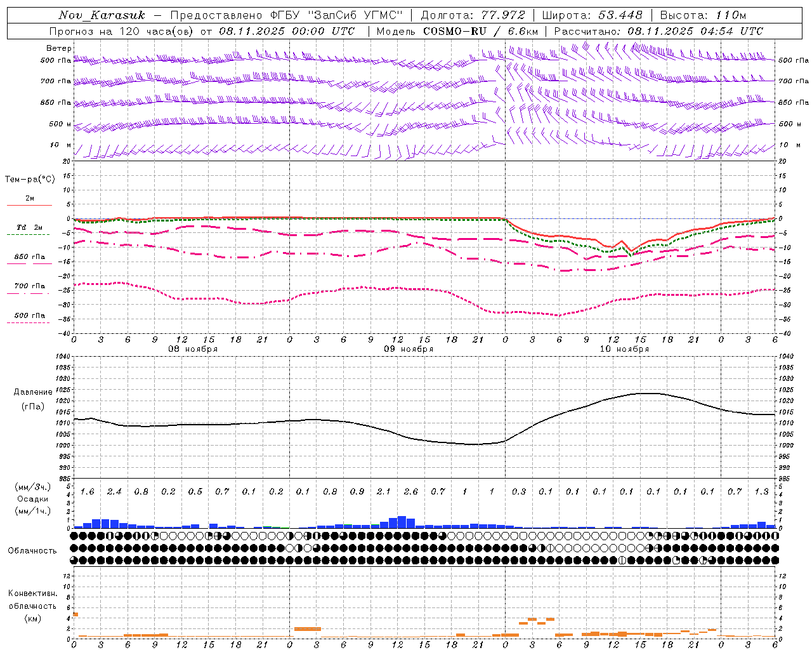
Task: Click the Nov_Karasuk station title
Action: tap(101, 15)
